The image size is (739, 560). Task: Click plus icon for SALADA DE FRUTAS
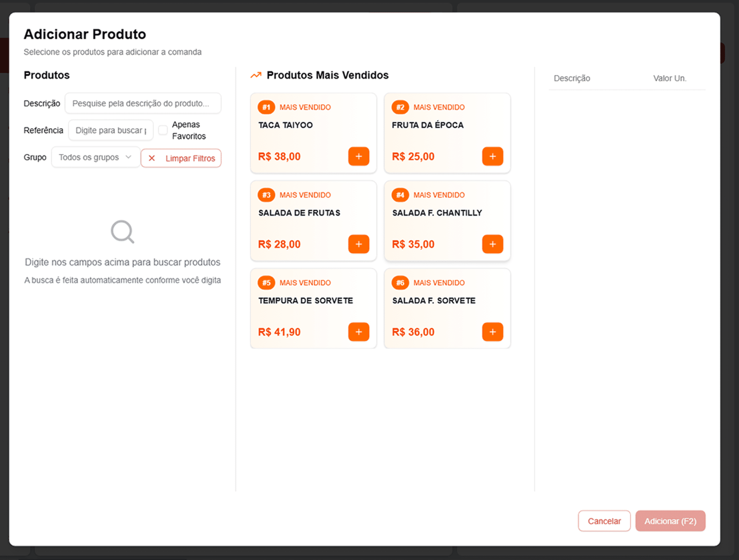358,244
